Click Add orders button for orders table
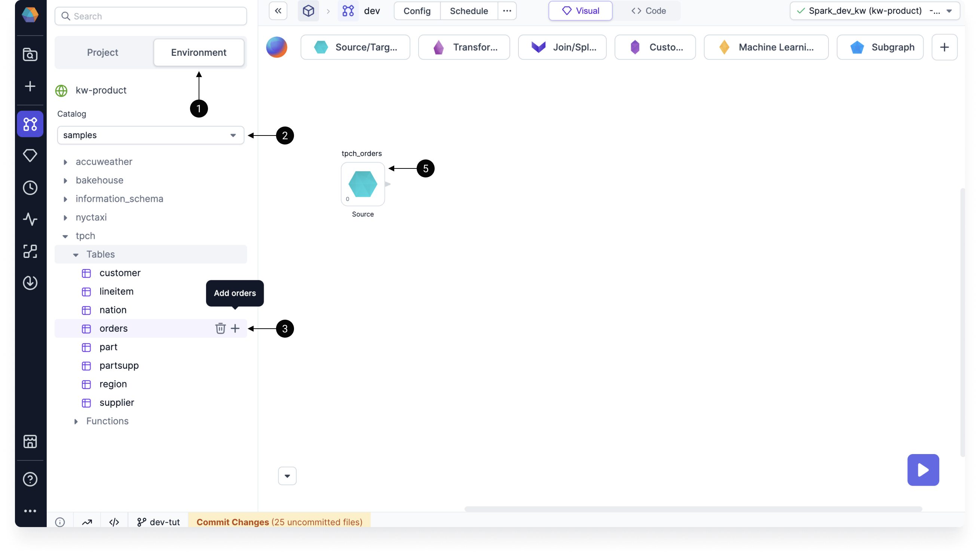 [x=235, y=328]
